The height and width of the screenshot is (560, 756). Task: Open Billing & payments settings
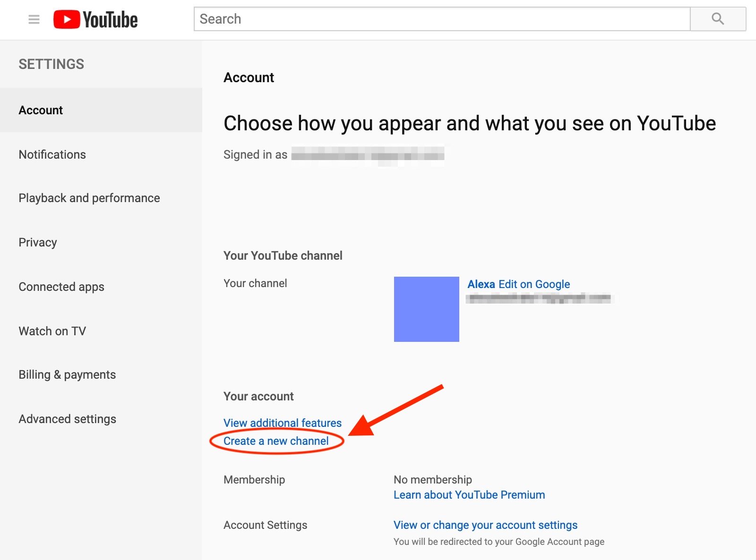click(67, 374)
